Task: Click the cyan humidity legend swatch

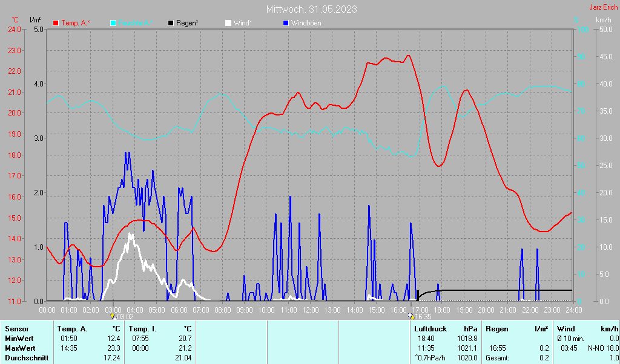Action: pos(114,23)
